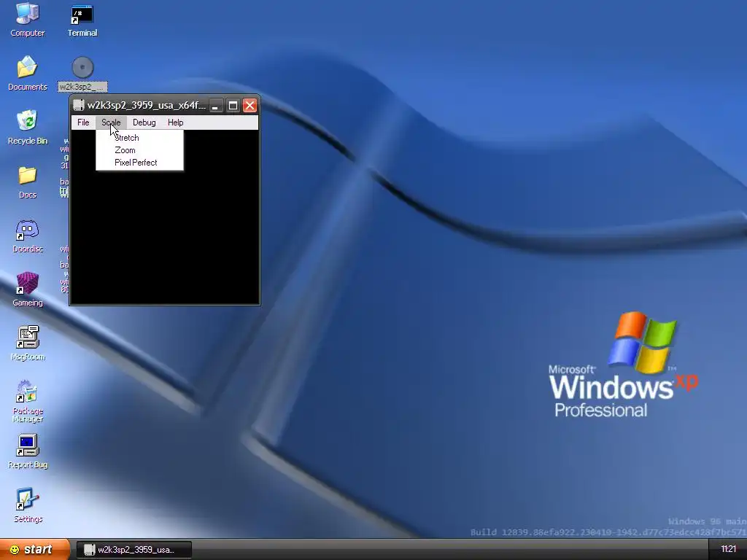This screenshot has width=747, height=560.
Task: Select the w2k3sp2 disc image icon
Action: tap(82, 74)
